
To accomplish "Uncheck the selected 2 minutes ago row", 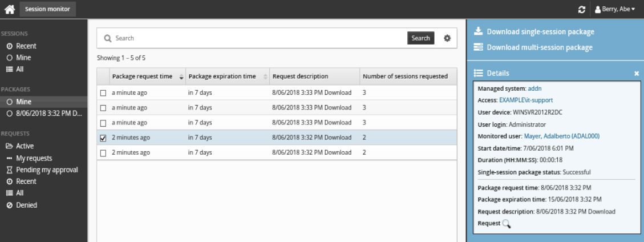I will coord(103,138).
